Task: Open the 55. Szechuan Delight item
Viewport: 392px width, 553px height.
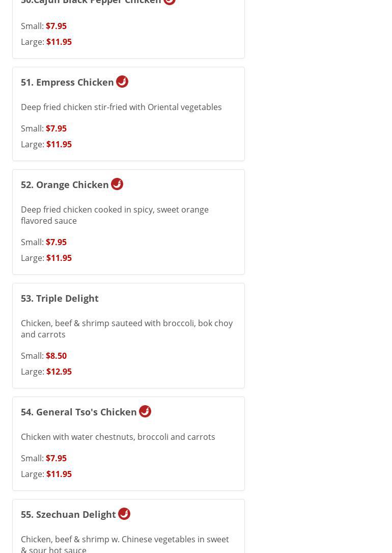Action: pyautogui.click(x=68, y=514)
